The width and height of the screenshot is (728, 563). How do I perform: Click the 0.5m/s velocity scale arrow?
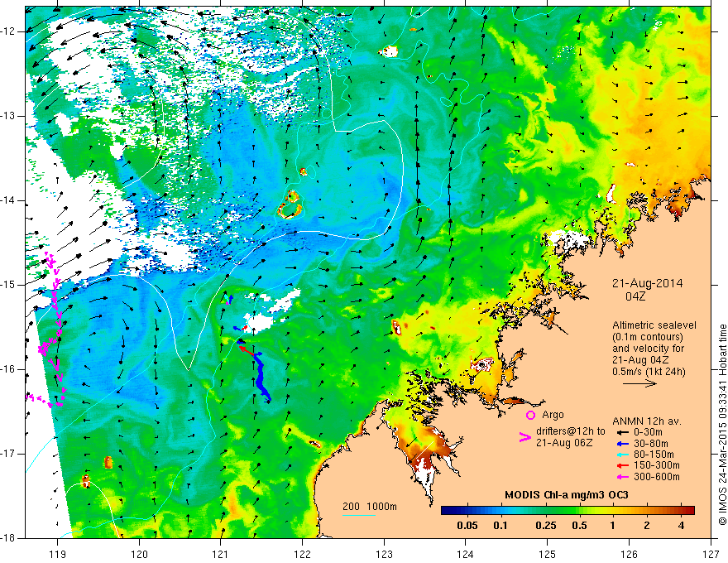click(639, 383)
